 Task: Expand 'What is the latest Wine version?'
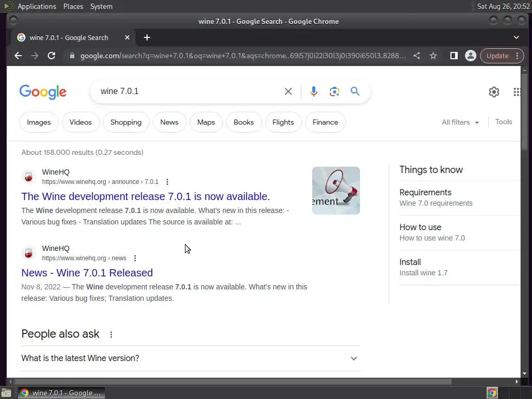pos(190,358)
